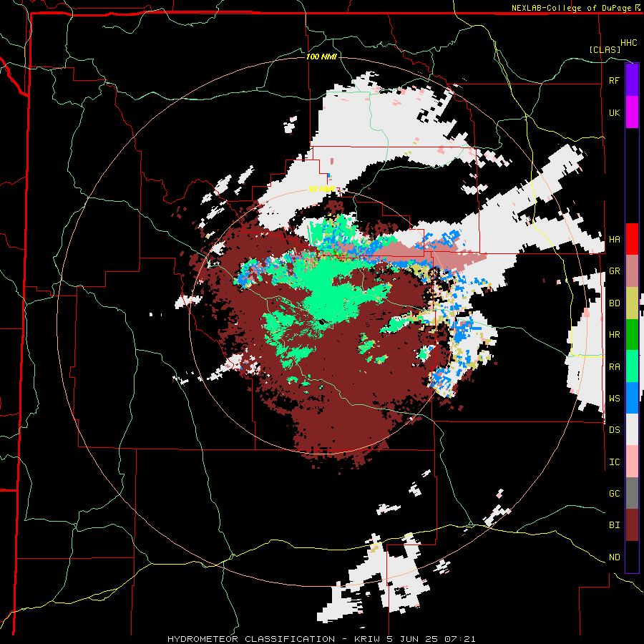Click the IC legend label
Image resolution: width=644 pixels, height=644 pixels.
click(614, 462)
